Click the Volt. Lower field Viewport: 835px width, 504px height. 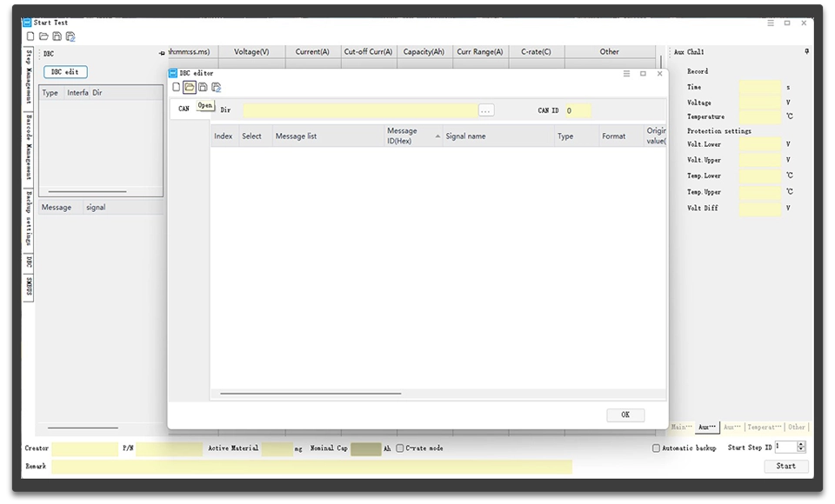pos(760,144)
